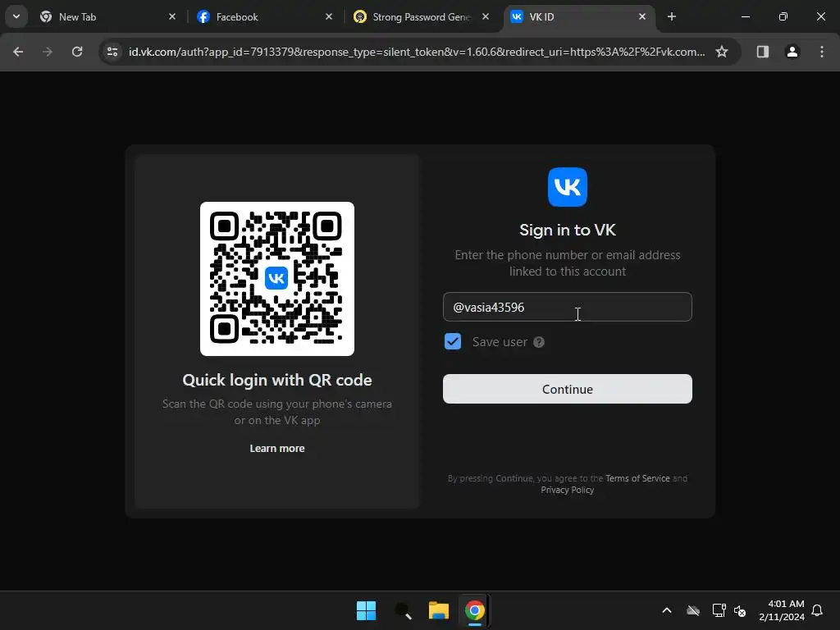Uncheck the Save user checkbox
This screenshot has width=840, height=630.
453,341
